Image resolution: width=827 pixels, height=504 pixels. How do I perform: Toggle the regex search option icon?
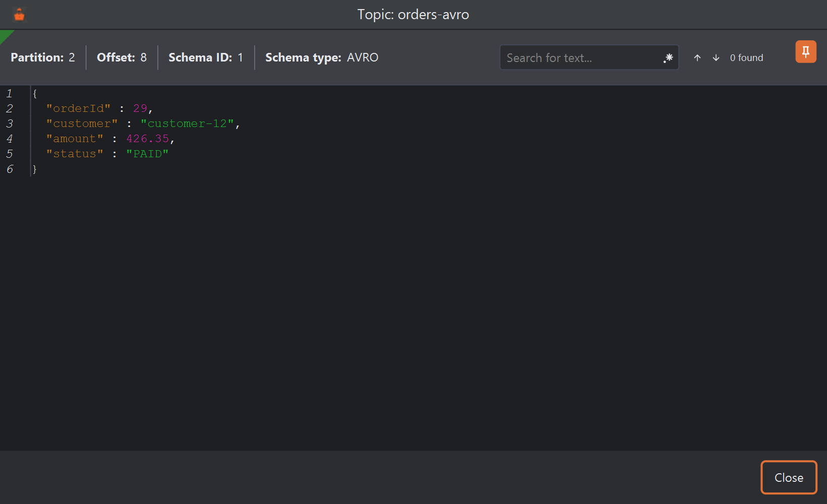tap(668, 58)
